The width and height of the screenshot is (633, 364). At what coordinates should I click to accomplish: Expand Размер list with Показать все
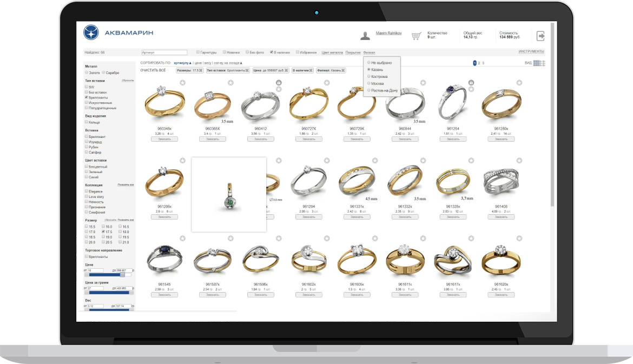(126, 220)
